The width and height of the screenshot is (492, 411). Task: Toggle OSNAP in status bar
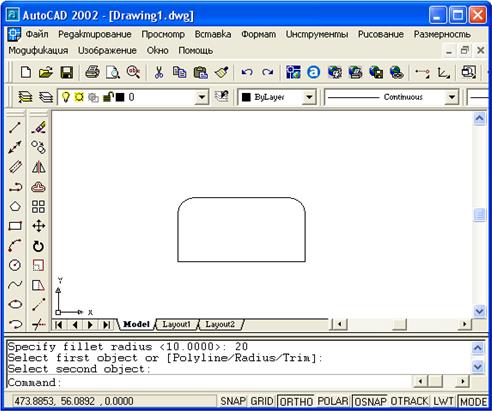pos(370,402)
